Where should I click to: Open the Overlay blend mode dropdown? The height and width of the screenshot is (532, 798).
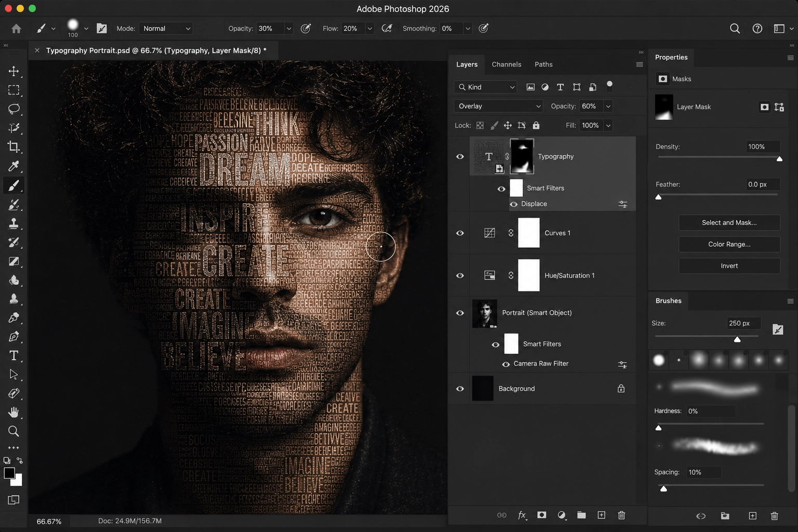click(x=498, y=106)
